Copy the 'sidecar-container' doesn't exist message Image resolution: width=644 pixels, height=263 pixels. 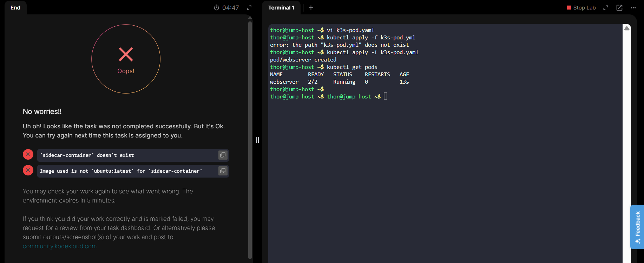point(223,155)
